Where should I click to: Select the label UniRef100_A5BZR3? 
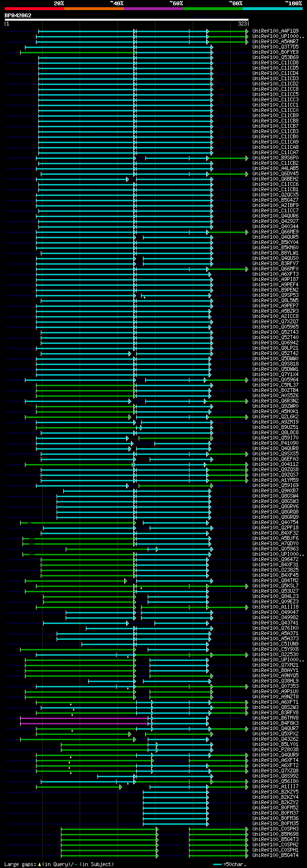tap(275, 311)
